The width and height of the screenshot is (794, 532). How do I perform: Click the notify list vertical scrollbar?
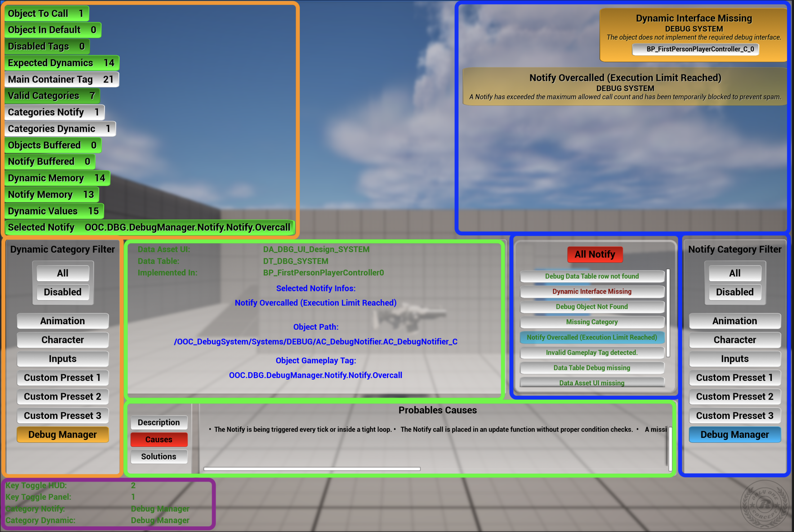668,313
